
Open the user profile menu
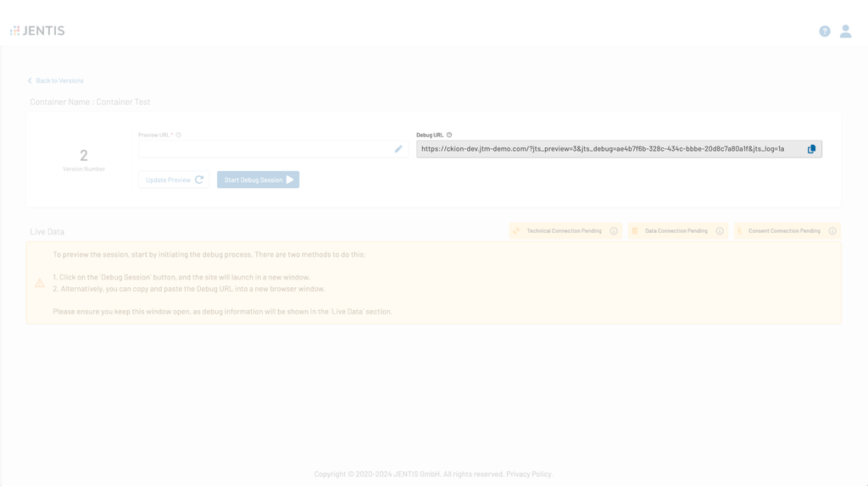(x=845, y=31)
